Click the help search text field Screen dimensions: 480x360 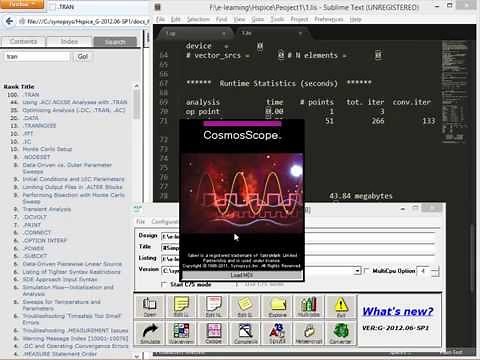[37, 57]
